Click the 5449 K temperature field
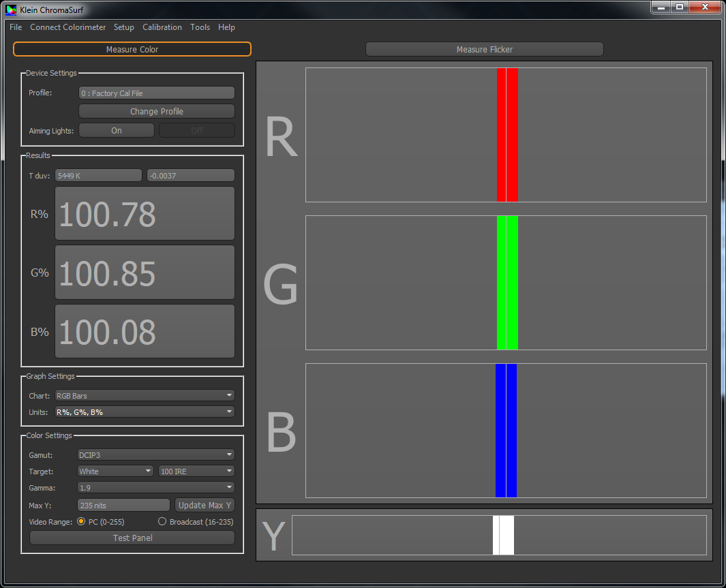 (98, 176)
